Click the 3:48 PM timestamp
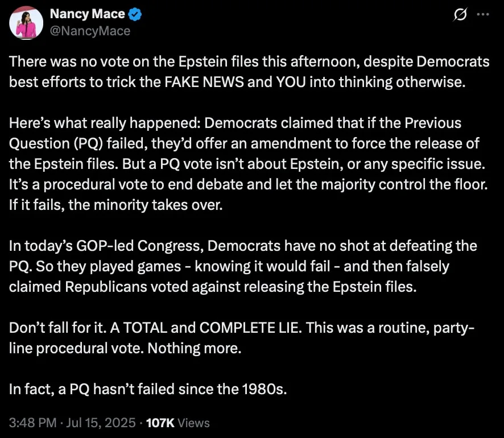 pyautogui.click(x=34, y=423)
